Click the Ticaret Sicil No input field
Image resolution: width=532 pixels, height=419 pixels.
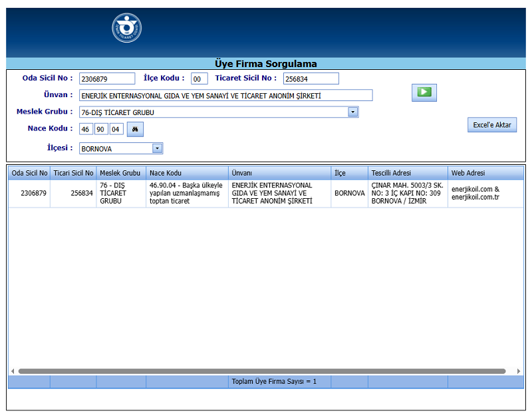coord(311,79)
